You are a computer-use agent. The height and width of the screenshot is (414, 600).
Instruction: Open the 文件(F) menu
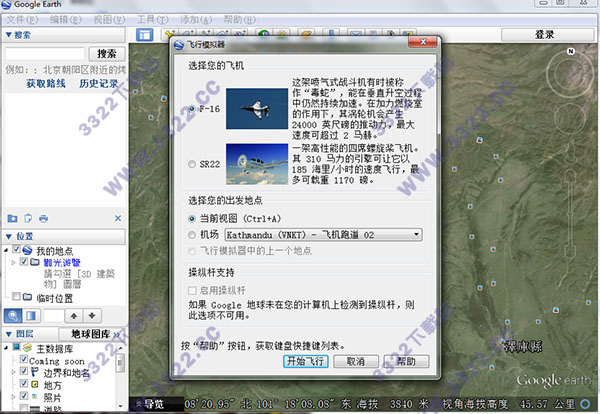22,20
